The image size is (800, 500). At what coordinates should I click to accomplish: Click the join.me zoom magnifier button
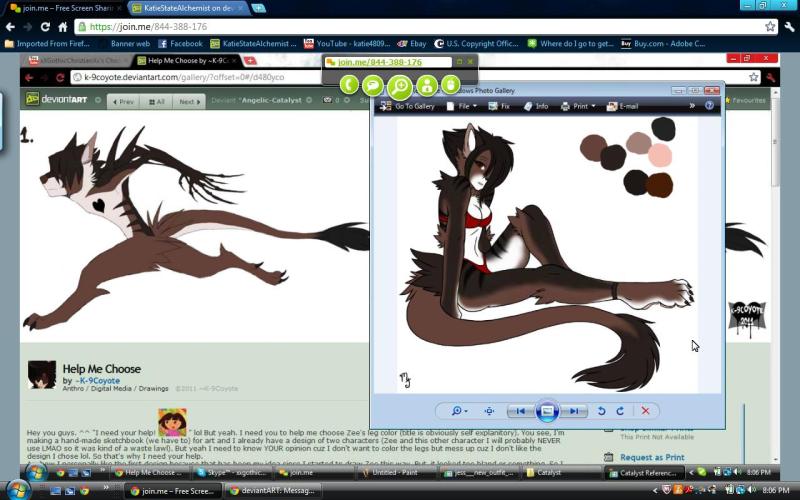click(400, 87)
